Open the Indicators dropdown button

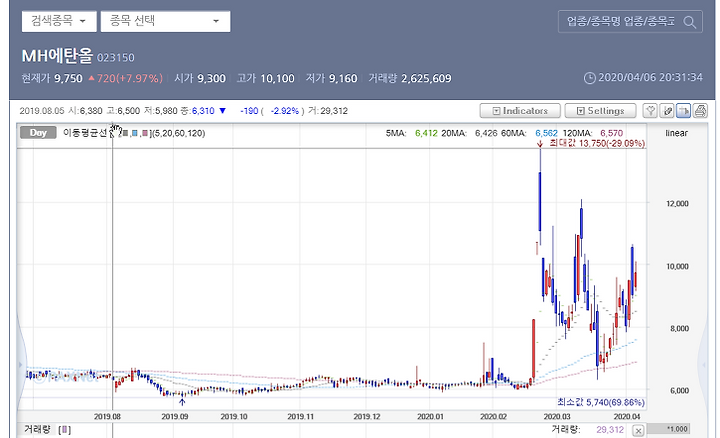520,111
